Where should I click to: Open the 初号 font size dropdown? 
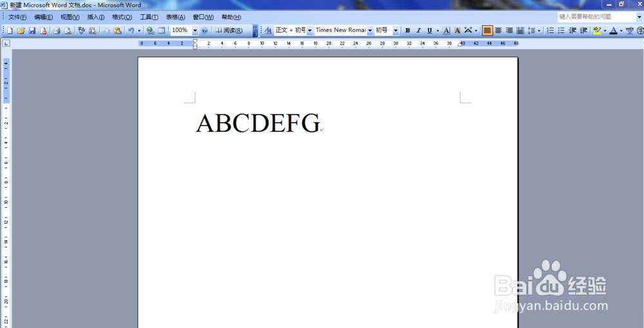click(395, 30)
